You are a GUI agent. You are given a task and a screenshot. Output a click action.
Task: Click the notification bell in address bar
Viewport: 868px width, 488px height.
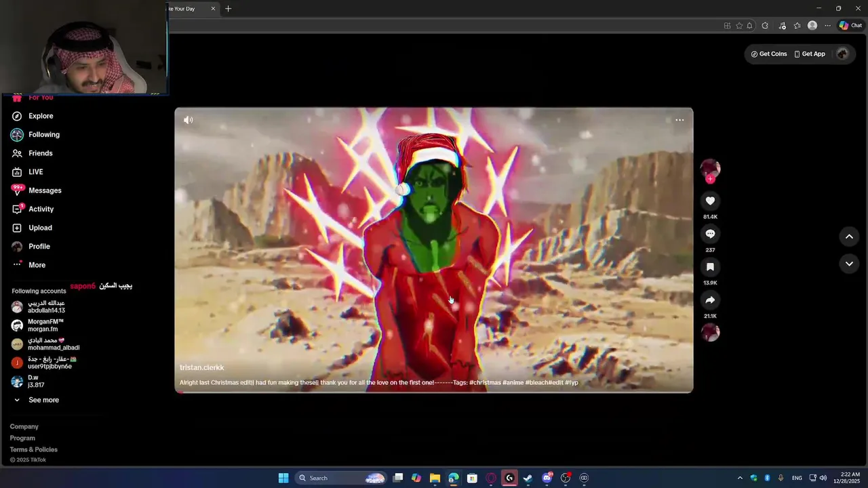click(x=750, y=26)
